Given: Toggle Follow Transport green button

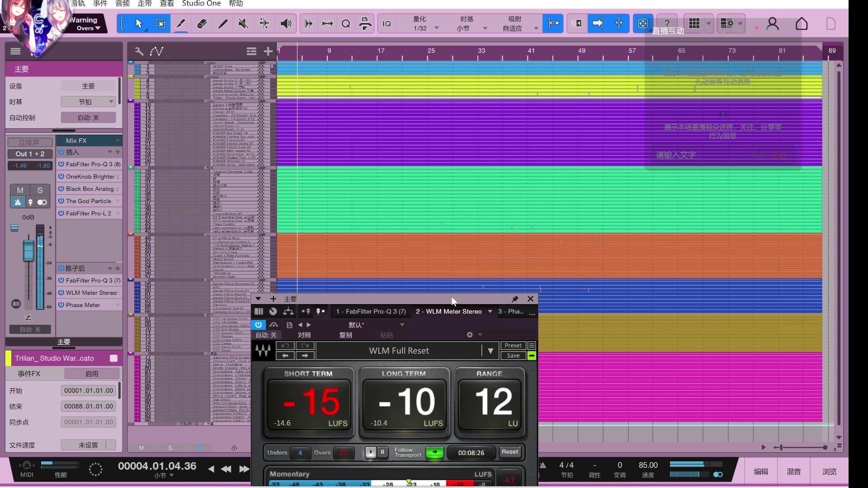Looking at the screenshot, I should (x=435, y=452).
